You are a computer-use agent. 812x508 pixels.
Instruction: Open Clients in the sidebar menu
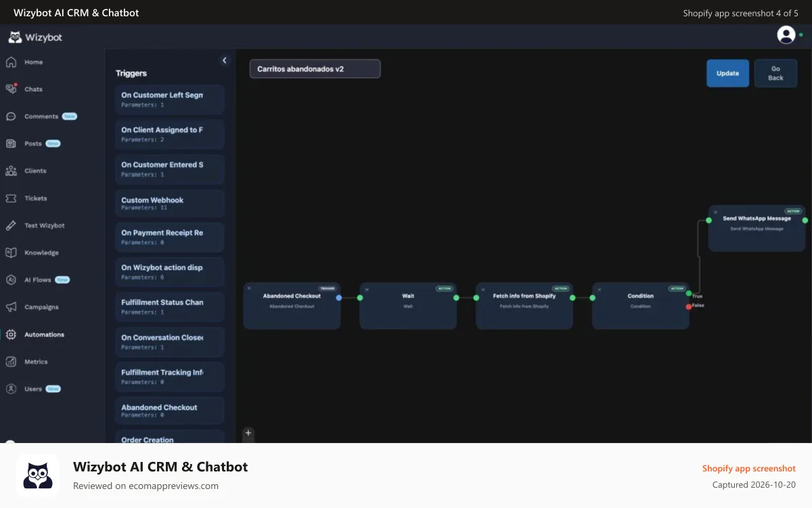35,171
